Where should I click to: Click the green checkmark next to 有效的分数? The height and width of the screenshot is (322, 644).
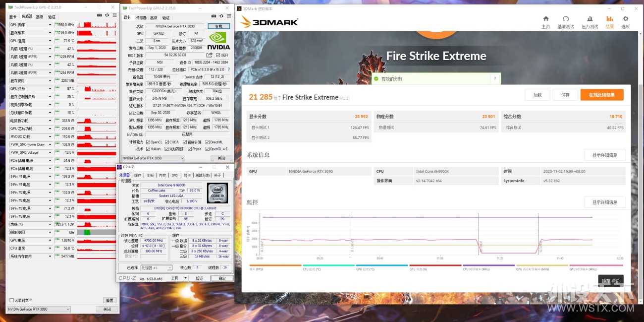coord(376,79)
